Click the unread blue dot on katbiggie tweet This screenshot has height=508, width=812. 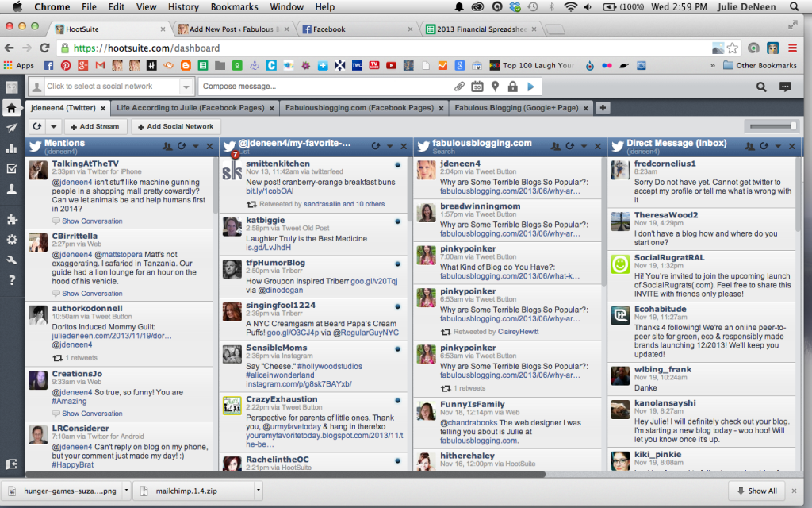pos(397,221)
